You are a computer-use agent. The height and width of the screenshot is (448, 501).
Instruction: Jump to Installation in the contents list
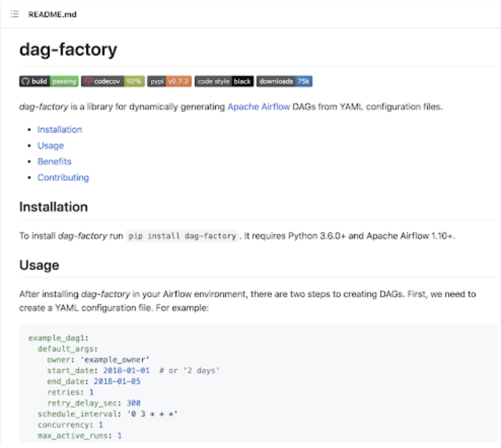(59, 130)
